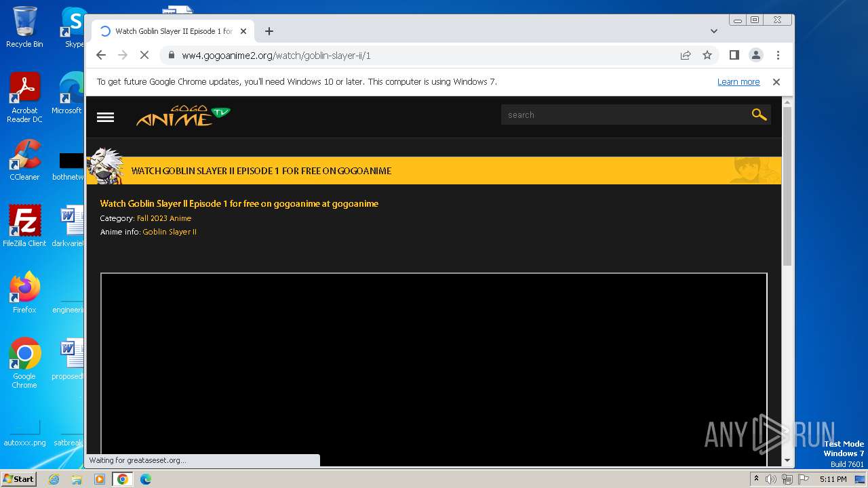
Task: Click the black video player area
Action: 434,369
